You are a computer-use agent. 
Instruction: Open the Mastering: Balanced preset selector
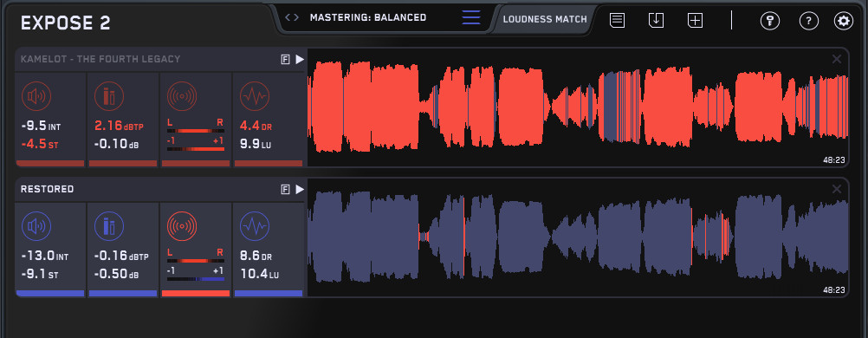[x=368, y=17]
